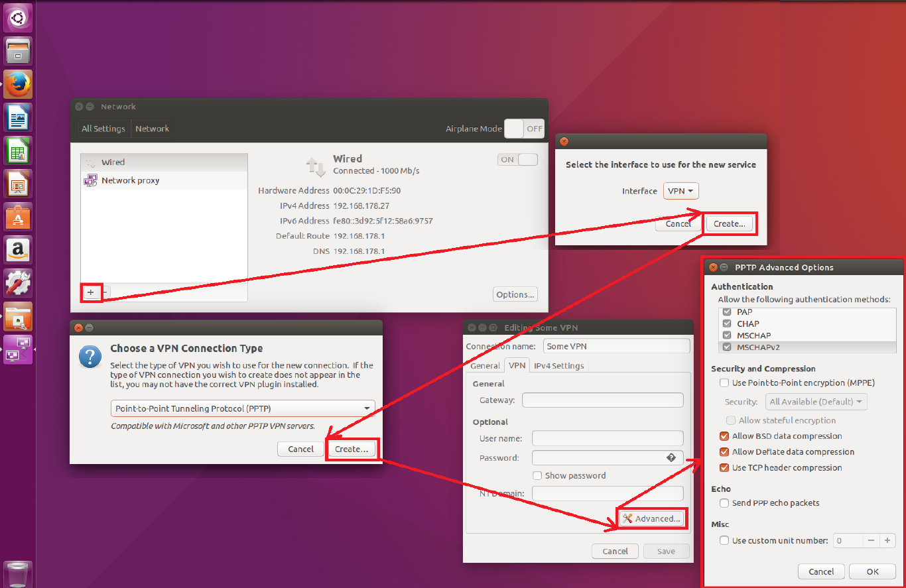Open the Amazon launcher icon

[x=18, y=250]
